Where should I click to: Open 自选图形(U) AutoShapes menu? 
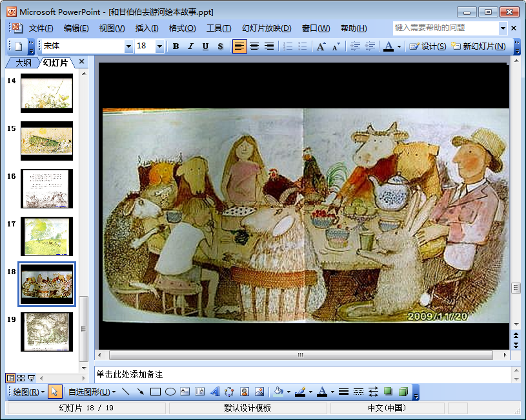pyautogui.click(x=92, y=392)
